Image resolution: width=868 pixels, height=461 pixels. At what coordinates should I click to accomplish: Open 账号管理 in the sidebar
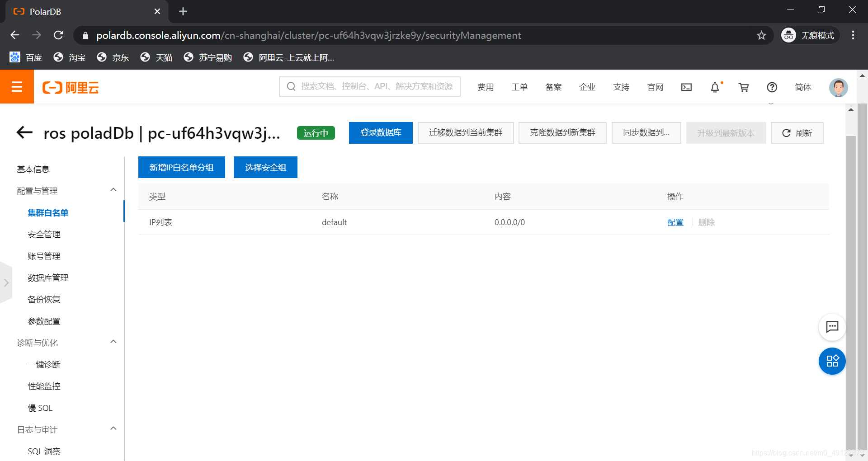[44, 256]
